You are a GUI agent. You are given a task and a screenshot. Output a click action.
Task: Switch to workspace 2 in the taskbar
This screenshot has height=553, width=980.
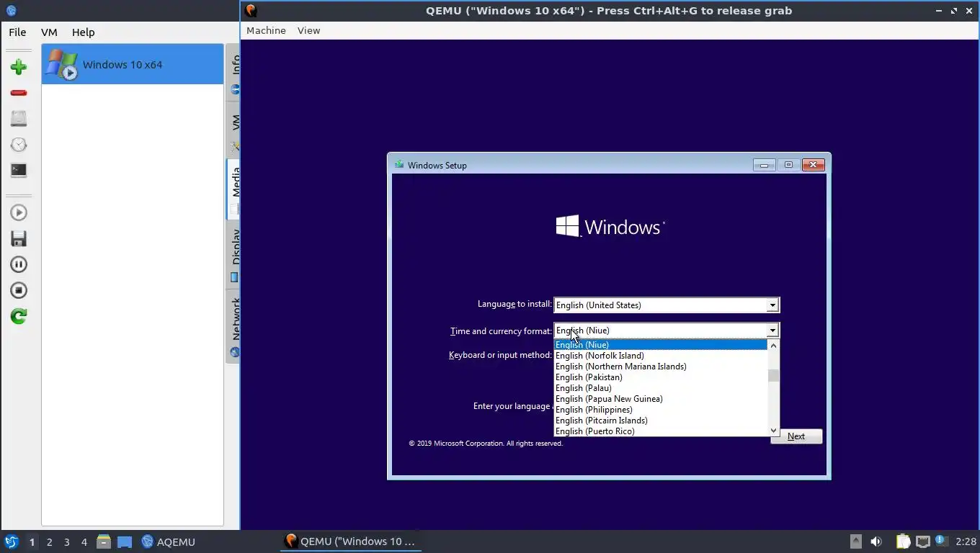[x=50, y=541]
